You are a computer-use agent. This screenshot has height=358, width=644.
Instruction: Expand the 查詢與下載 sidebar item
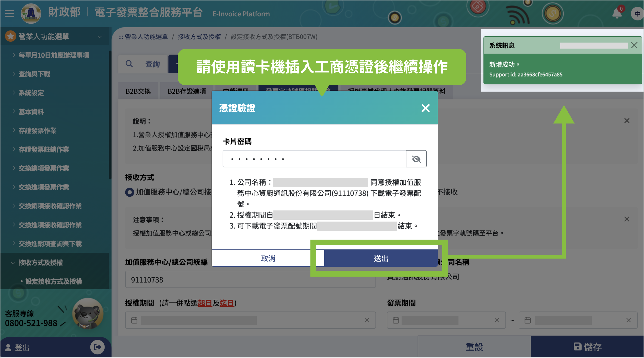[x=34, y=74]
